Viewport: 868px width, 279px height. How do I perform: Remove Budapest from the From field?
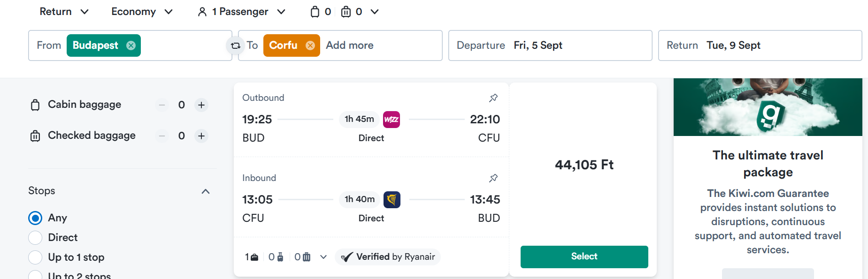(131, 45)
